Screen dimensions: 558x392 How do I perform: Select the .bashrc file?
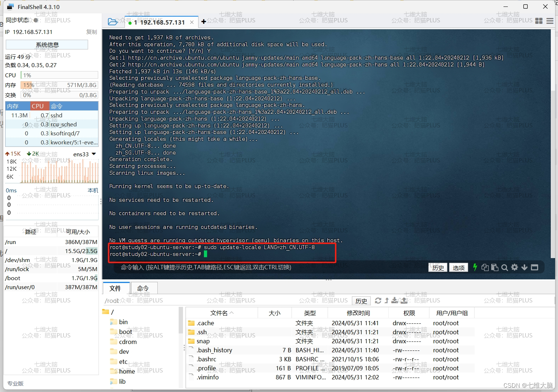click(331, 359)
